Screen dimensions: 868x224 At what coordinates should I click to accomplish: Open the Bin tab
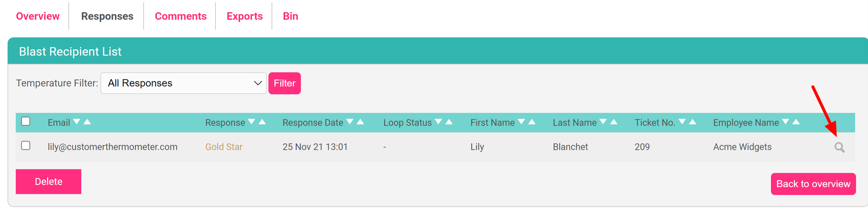[x=290, y=16]
